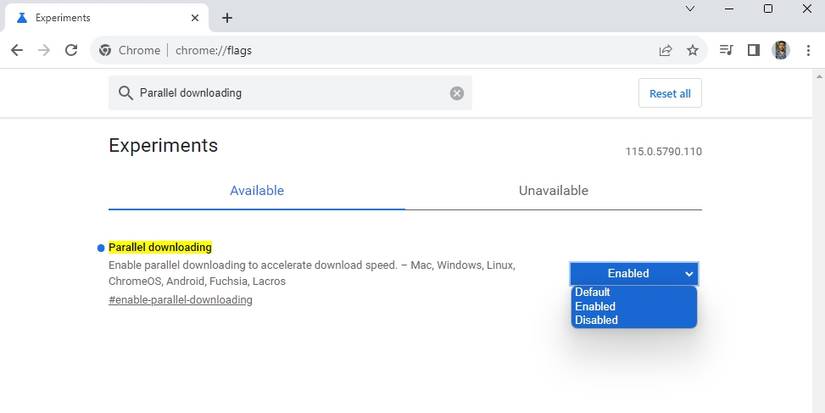The height and width of the screenshot is (413, 825).
Task: Open the #enable-parallel-downloading link
Action: tap(180, 300)
